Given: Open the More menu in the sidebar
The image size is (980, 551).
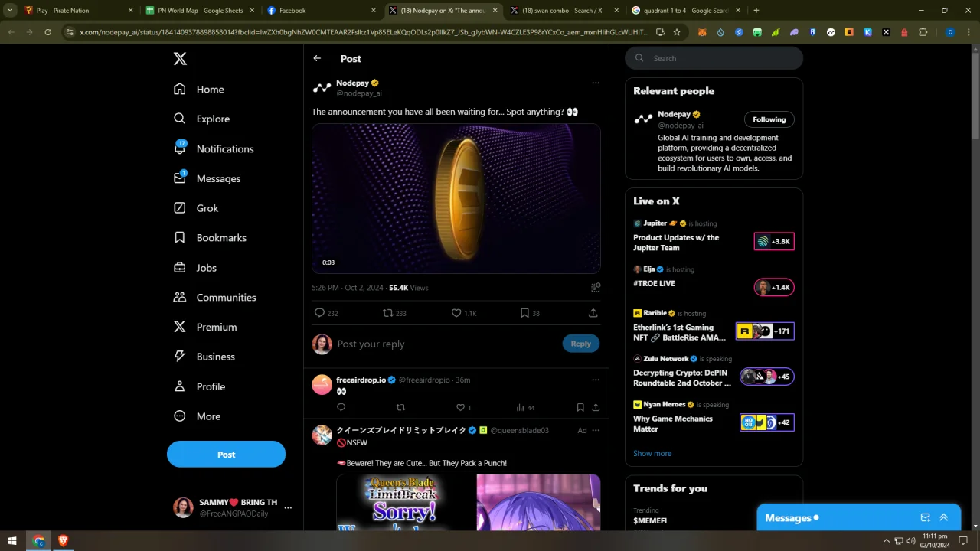Looking at the screenshot, I should tap(197, 416).
